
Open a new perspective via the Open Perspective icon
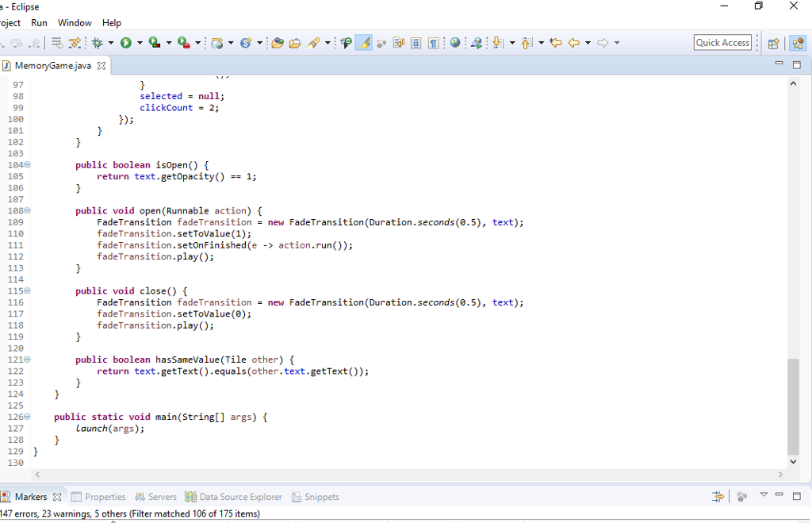click(774, 42)
